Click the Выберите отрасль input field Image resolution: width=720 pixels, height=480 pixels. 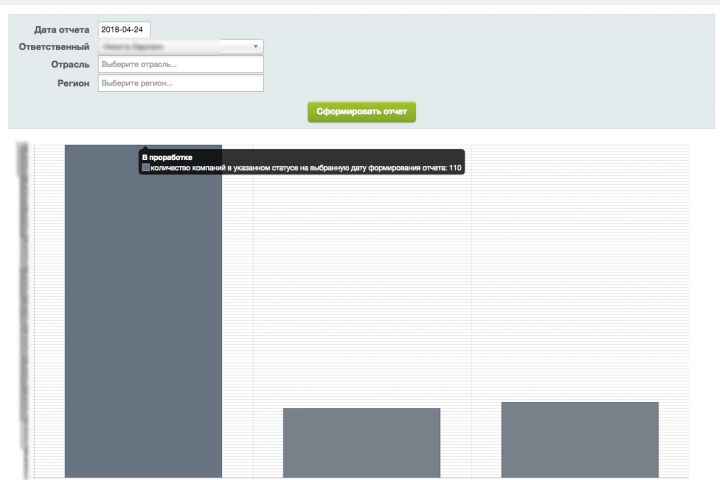coord(180,64)
